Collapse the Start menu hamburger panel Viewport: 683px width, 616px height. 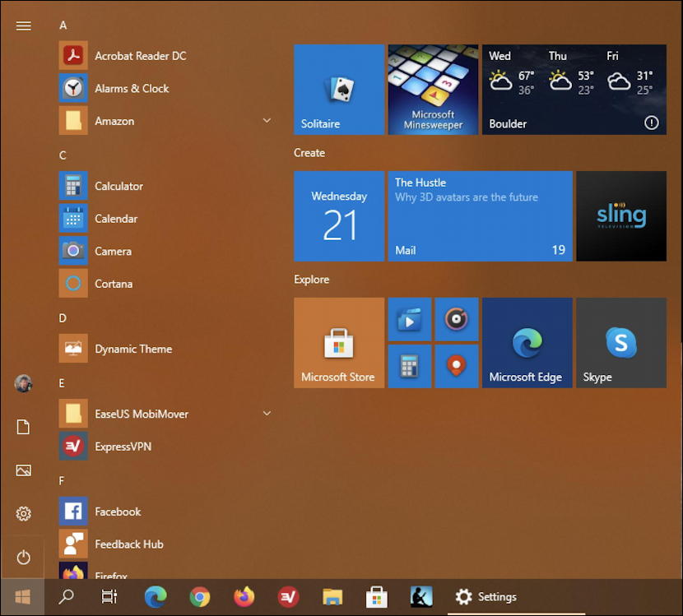[23, 25]
